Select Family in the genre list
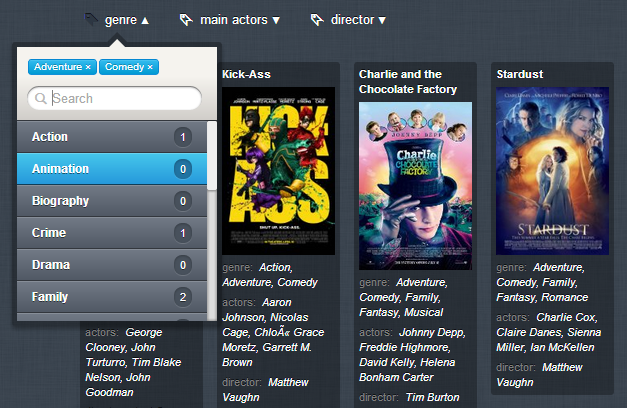 [x=112, y=297]
